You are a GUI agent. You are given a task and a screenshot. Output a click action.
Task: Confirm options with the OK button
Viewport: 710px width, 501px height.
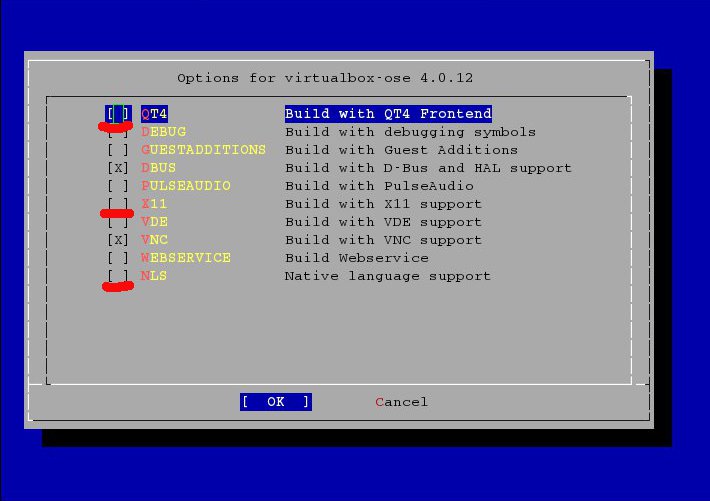(276, 402)
